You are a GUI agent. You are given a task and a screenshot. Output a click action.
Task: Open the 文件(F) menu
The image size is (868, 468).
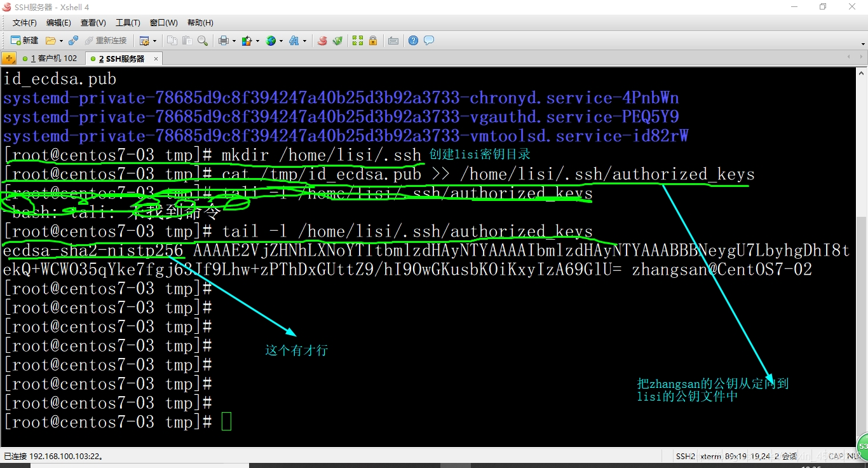click(x=25, y=23)
